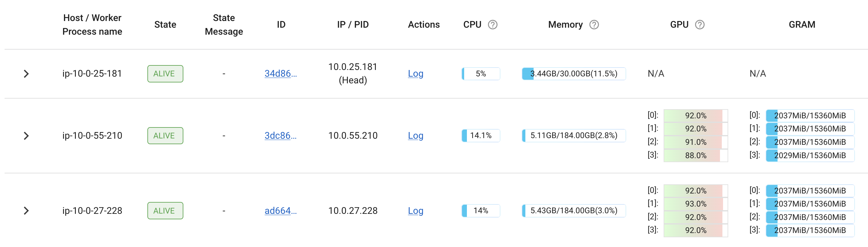The width and height of the screenshot is (868, 247).
Task: Expand the ip-10-0-27-228 row
Action: tap(26, 211)
